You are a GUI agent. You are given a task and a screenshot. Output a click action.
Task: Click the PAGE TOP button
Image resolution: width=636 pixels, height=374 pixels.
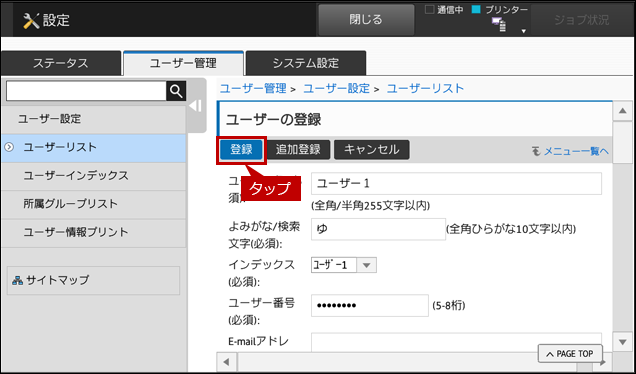click(570, 354)
